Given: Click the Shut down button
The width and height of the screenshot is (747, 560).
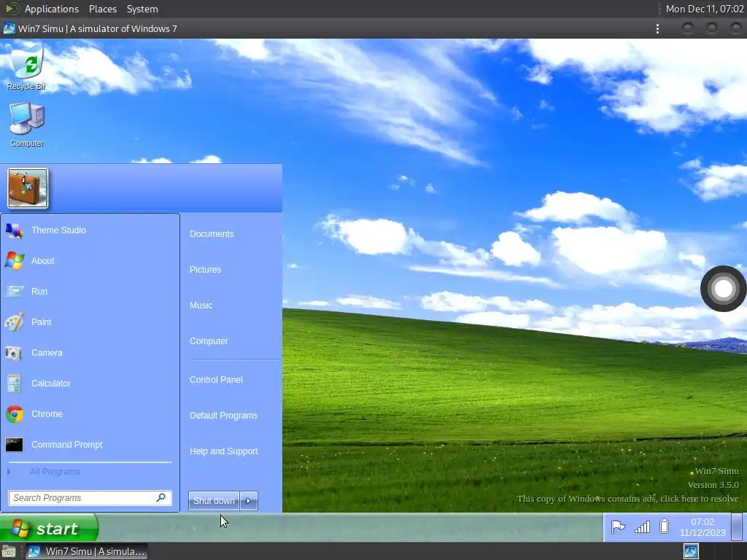Looking at the screenshot, I should coord(214,501).
